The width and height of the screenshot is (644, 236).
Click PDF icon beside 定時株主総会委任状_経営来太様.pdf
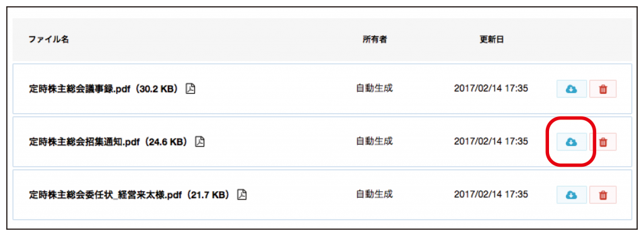click(x=242, y=194)
